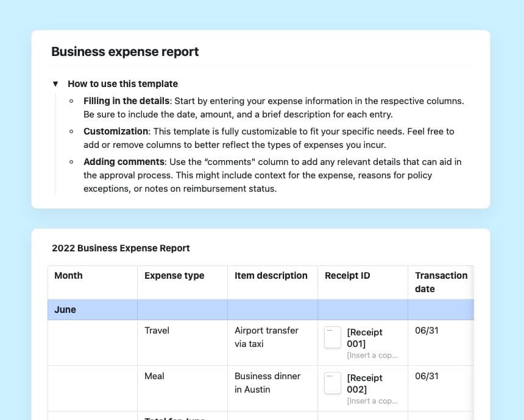Click the Meal row's 06/31 transaction date
Viewport: 524px width, 420px height.
tap(427, 376)
